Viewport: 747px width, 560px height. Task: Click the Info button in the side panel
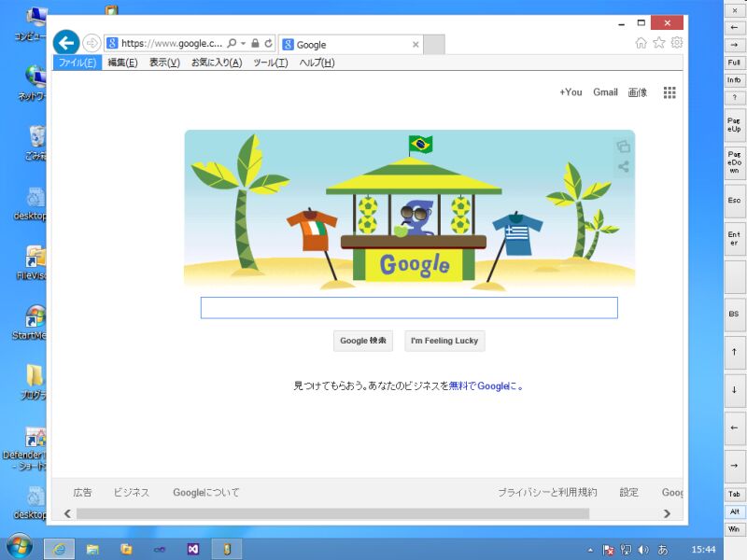[734, 80]
